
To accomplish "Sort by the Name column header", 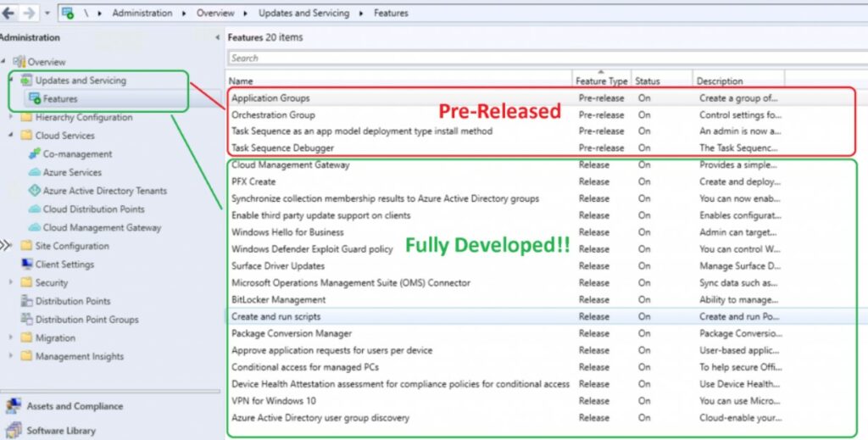I will pyautogui.click(x=399, y=81).
